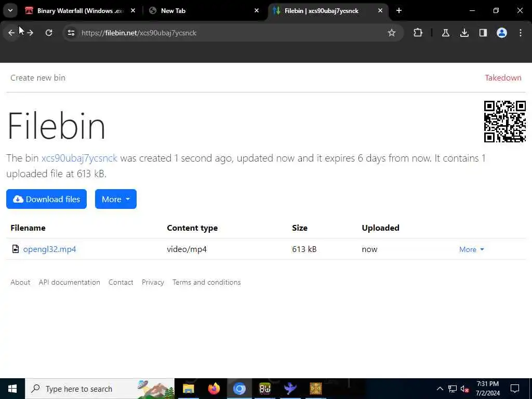Close the New Tab tab
The width and height of the screenshot is (532, 399).
click(x=257, y=10)
